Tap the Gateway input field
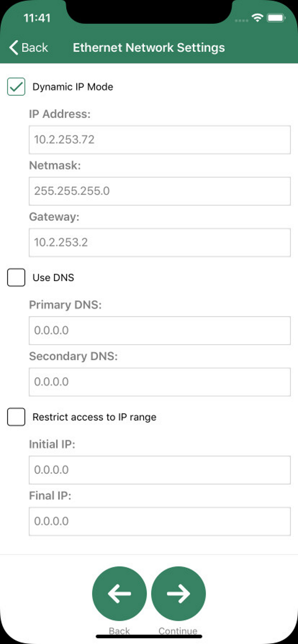Viewport: 298px width, 644px height. (x=160, y=242)
